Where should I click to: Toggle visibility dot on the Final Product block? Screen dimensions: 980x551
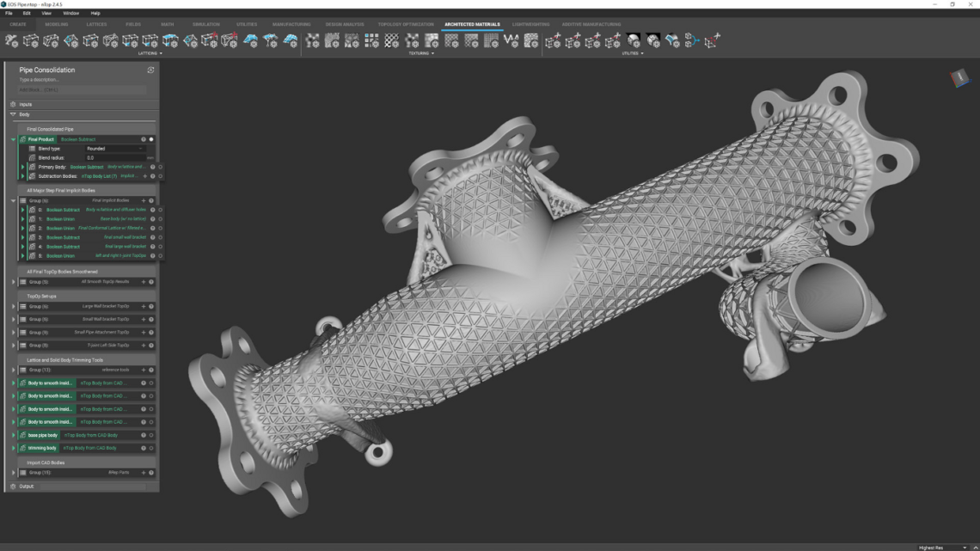pyautogui.click(x=150, y=139)
